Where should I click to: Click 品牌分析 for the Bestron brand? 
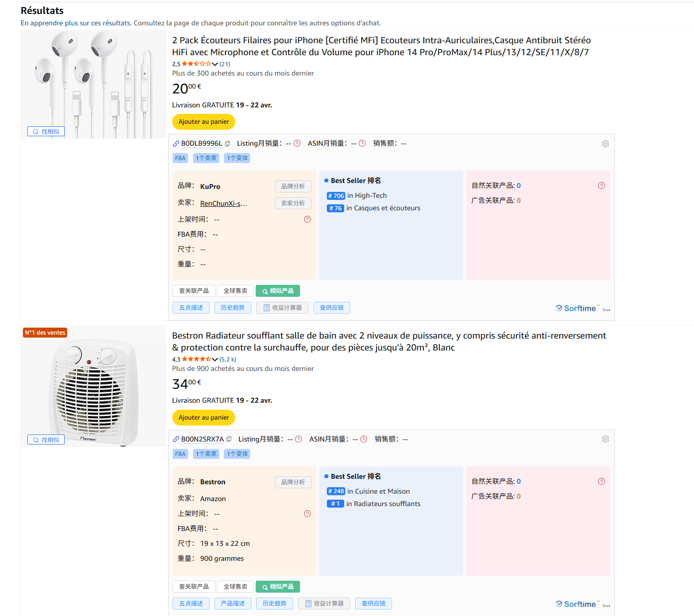pos(293,482)
